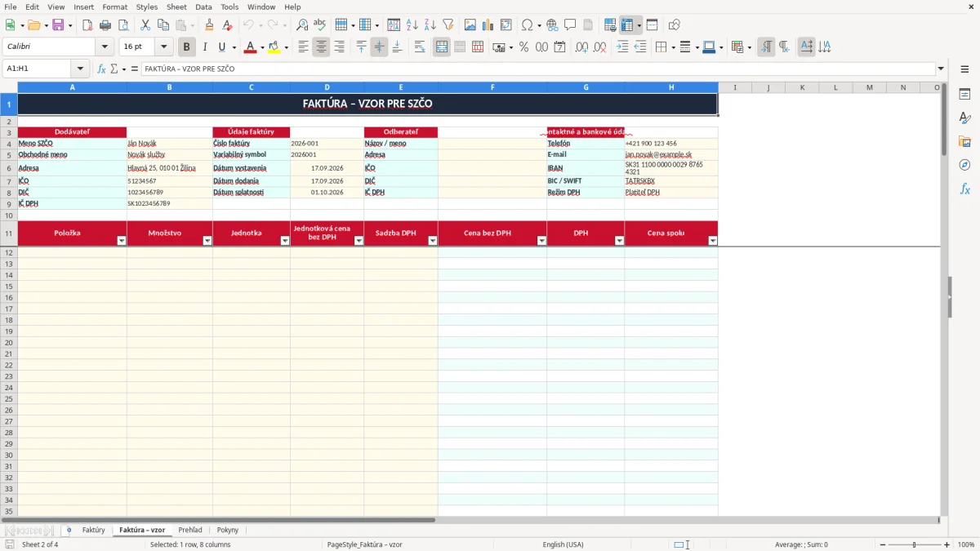The width and height of the screenshot is (980, 551).
Task: Open the Položka column filter dropdown
Action: tap(122, 241)
